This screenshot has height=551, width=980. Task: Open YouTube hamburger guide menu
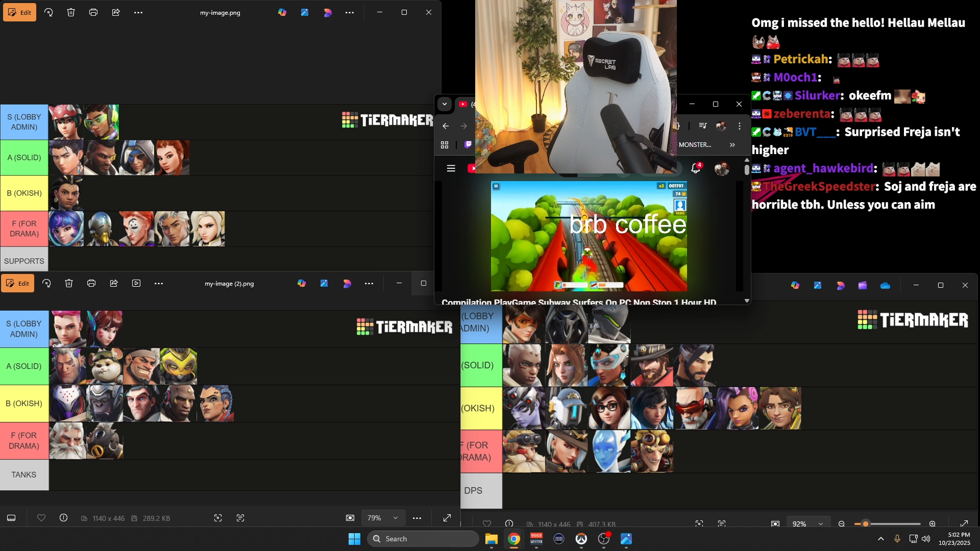(451, 168)
